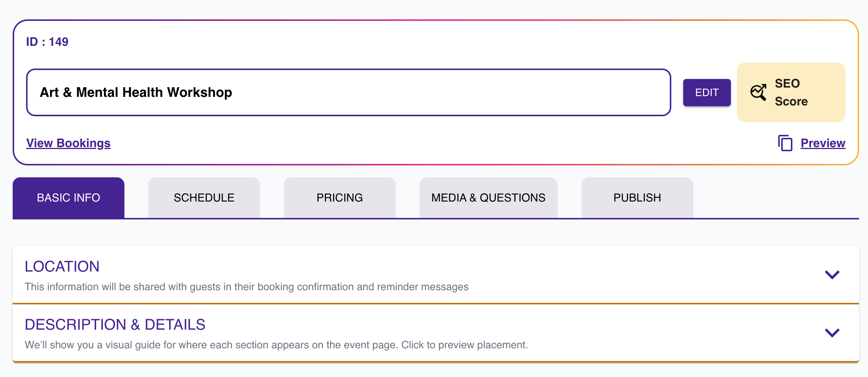Select the BASIC INFO tab
This screenshot has width=868, height=377.
point(69,197)
